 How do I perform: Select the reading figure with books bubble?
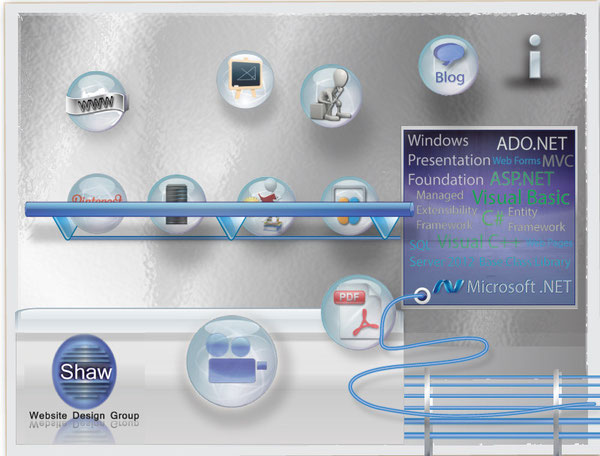pos(267,205)
